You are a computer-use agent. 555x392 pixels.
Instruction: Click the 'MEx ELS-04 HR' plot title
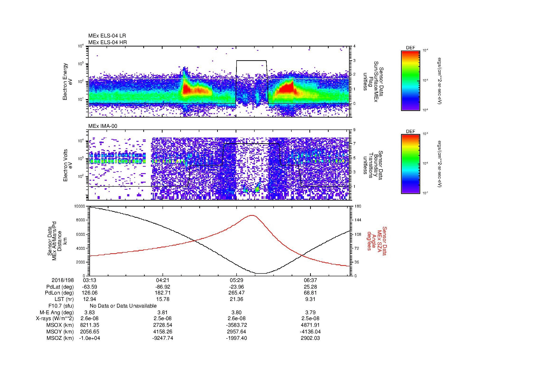click(x=107, y=42)
